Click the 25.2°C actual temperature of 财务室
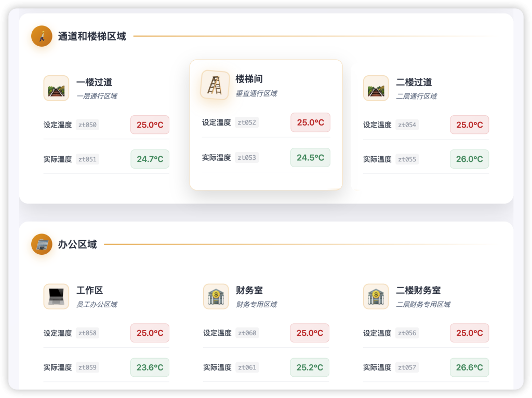This screenshot has width=532, height=398. [x=310, y=367]
